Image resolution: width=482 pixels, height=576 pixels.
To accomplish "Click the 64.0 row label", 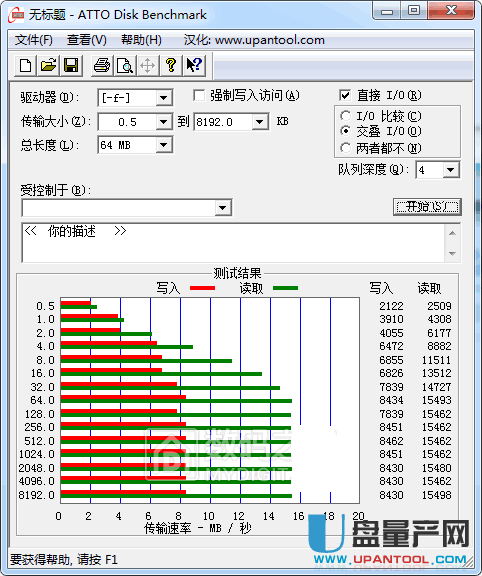I will (x=43, y=400).
